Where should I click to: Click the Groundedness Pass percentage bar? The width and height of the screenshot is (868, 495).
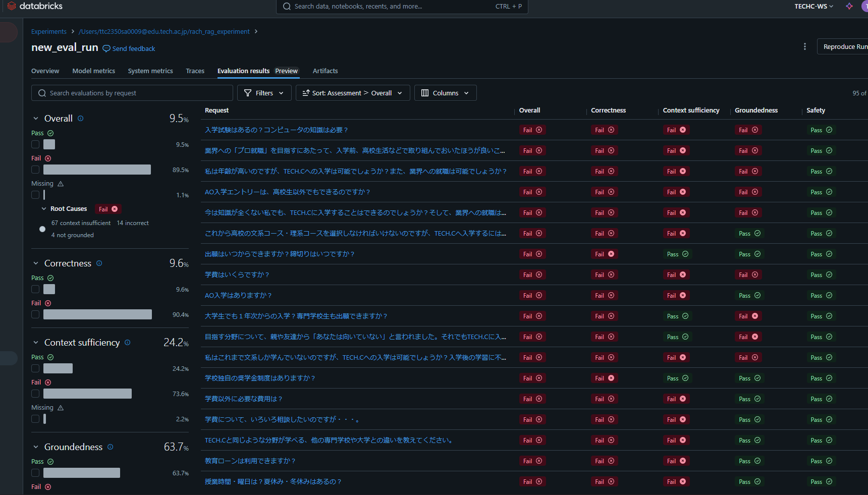[x=82, y=473]
